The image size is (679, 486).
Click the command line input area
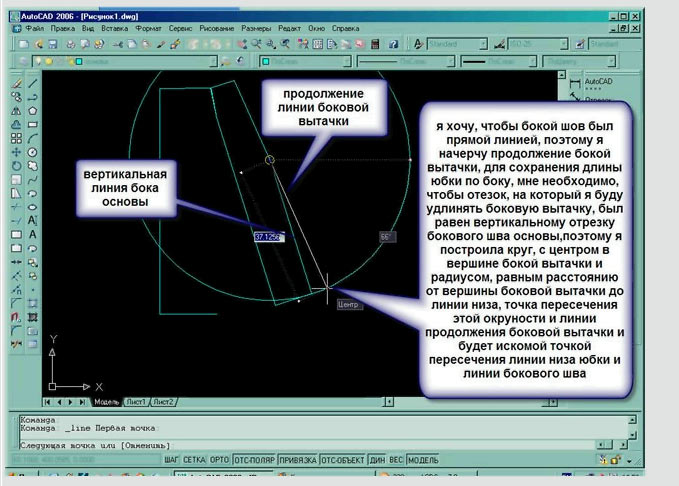[x=300, y=443]
